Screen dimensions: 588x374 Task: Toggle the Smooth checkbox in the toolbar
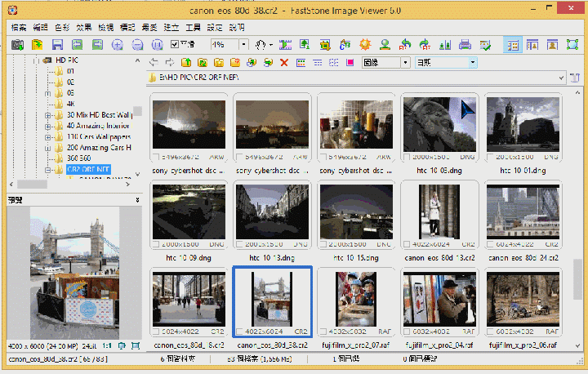pos(175,44)
